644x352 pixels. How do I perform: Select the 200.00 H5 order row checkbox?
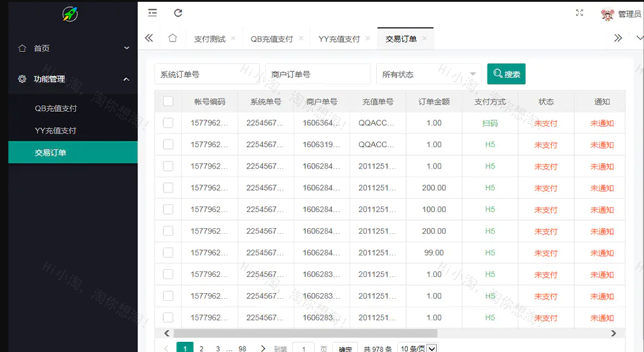click(168, 188)
